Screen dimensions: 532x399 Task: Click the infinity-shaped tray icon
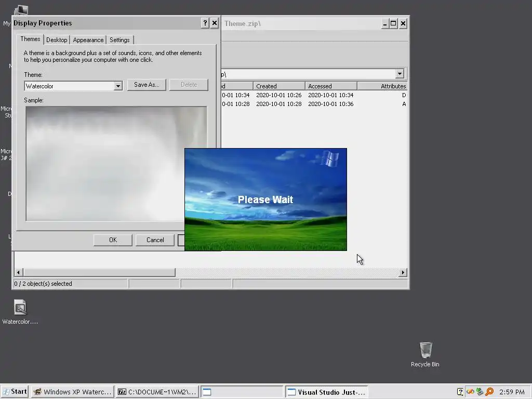pyautogui.click(x=470, y=392)
